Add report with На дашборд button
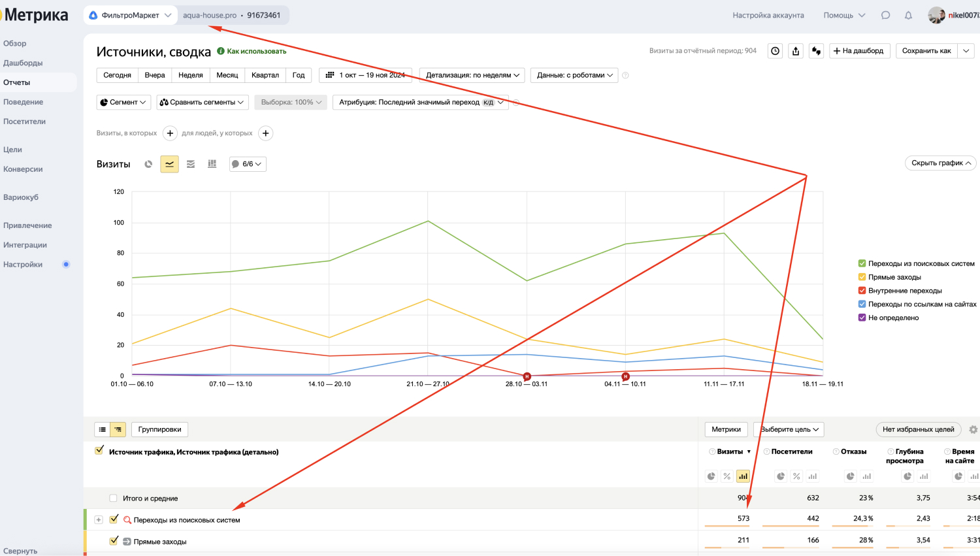Screen dimensions: 980x556 (x=860, y=51)
